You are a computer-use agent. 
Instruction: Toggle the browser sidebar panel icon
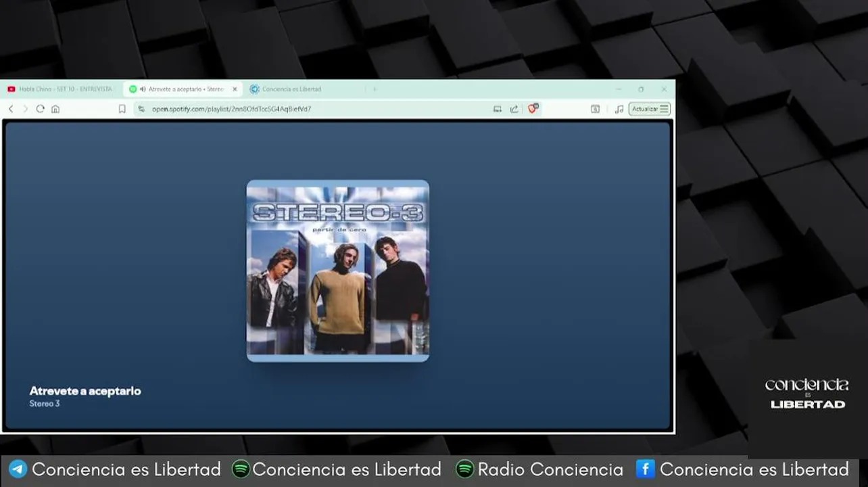pyautogui.click(x=596, y=109)
